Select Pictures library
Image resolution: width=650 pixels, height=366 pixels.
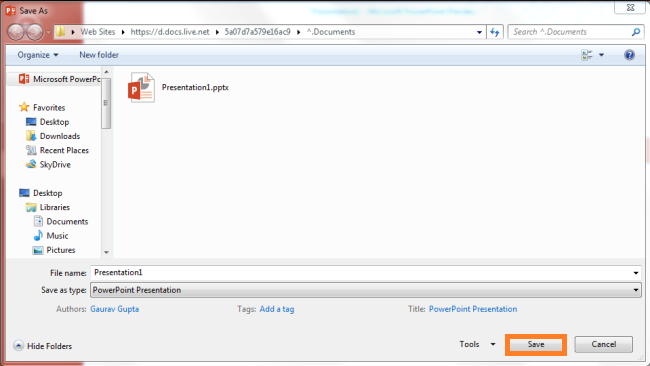pos(54,250)
